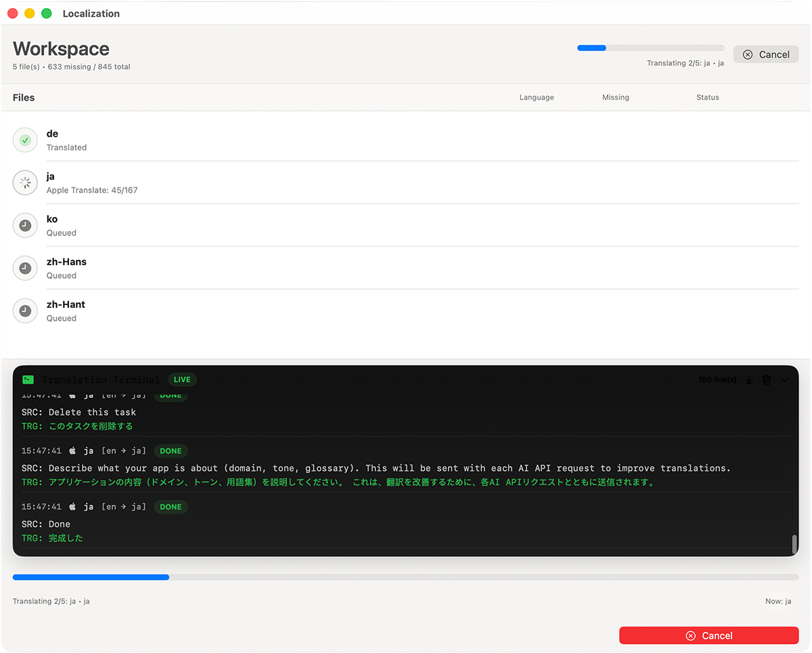Click the Files section header
The image size is (812, 653).
click(x=24, y=97)
